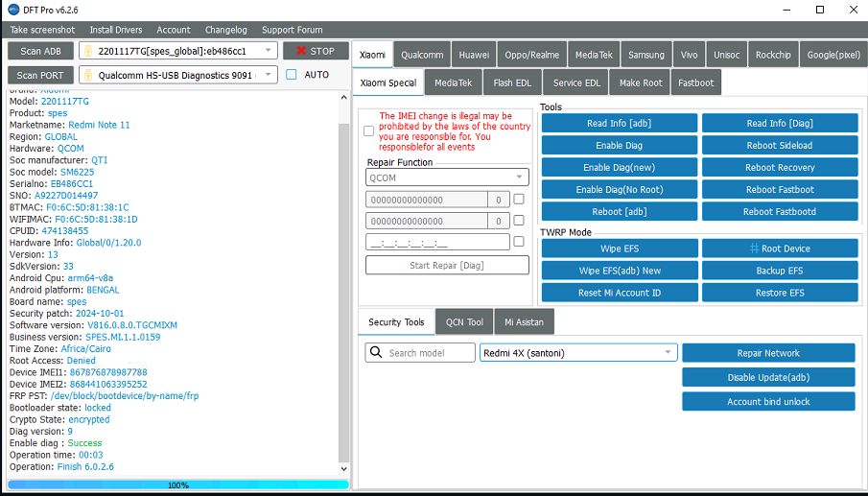Check the box beside the first IMEI field
Viewport: 868px width, 496px height.
click(x=519, y=200)
